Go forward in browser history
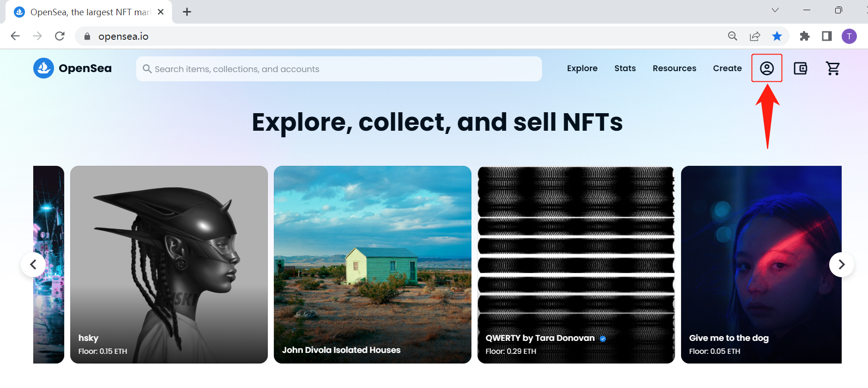The width and height of the screenshot is (868, 388). click(37, 36)
